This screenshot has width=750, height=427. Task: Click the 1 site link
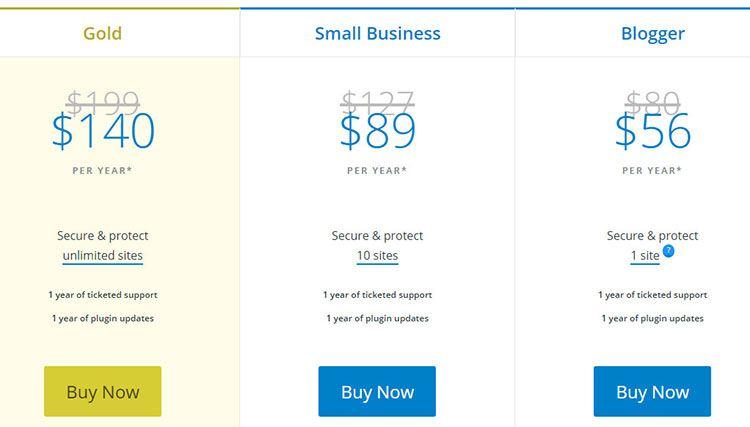[644, 256]
